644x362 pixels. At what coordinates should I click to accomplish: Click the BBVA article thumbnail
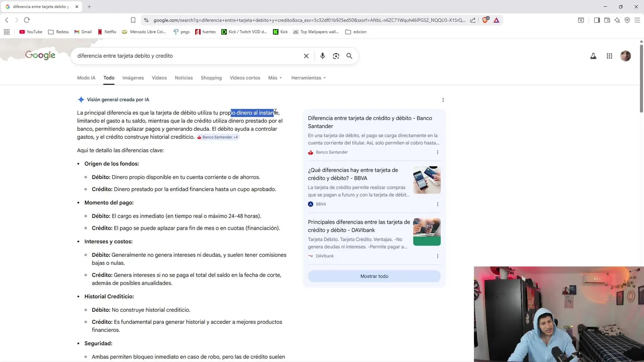tap(427, 180)
